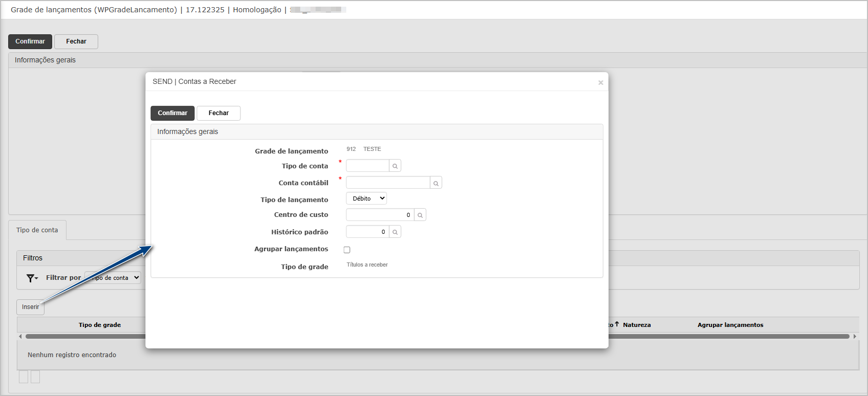
Task: Click the funnel filter icon
Action: point(32,278)
